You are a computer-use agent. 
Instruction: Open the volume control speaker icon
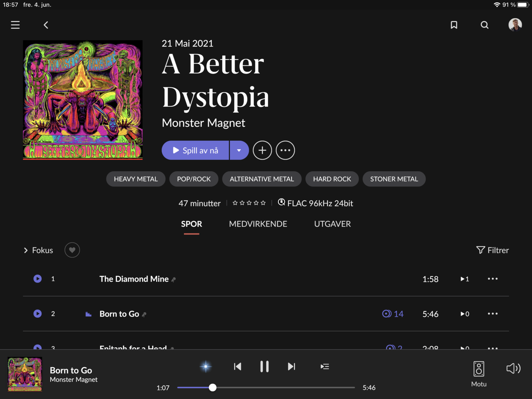tap(513, 368)
